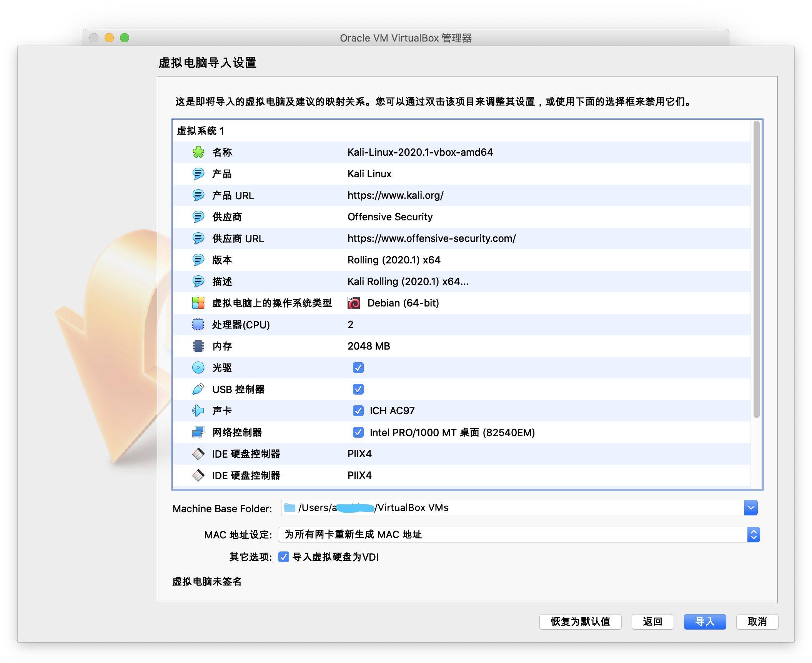Click the first IDE 硬盘控制器 icon
The image size is (812, 663).
pos(198,454)
